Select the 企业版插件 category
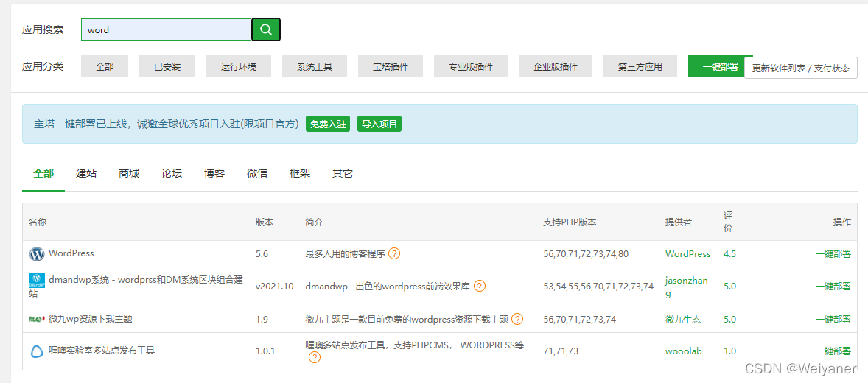This screenshot has height=383, width=868. click(x=556, y=66)
